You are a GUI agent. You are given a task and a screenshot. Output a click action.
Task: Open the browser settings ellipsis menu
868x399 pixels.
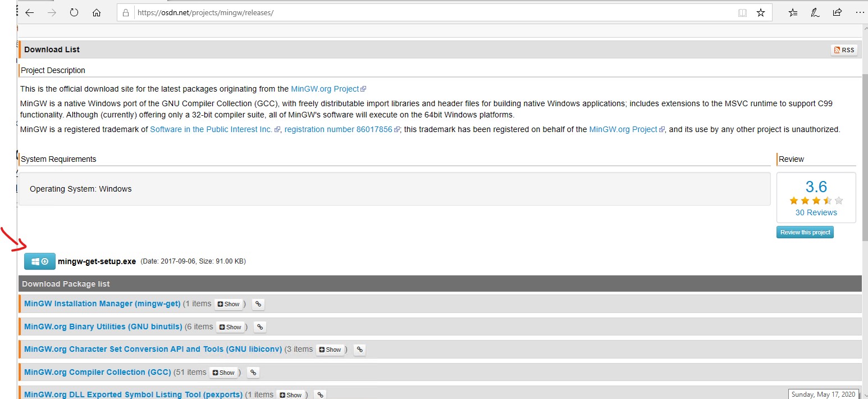(861, 12)
